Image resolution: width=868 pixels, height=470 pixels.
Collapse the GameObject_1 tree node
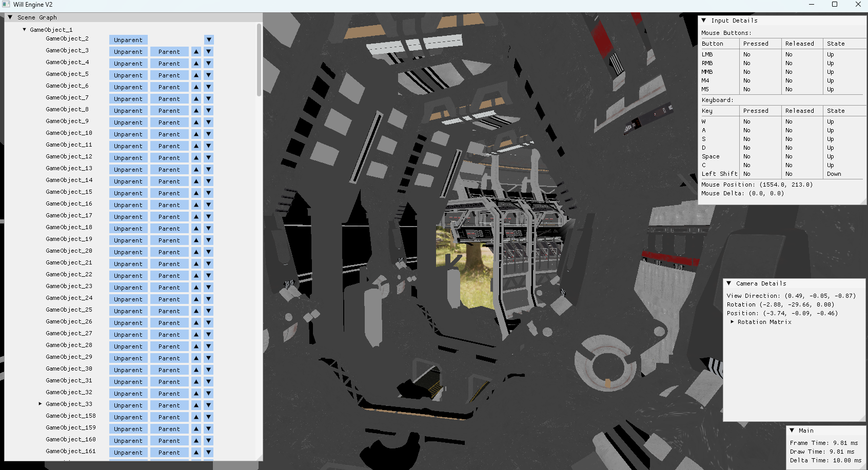pyautogui.click(x=24, y=30)
